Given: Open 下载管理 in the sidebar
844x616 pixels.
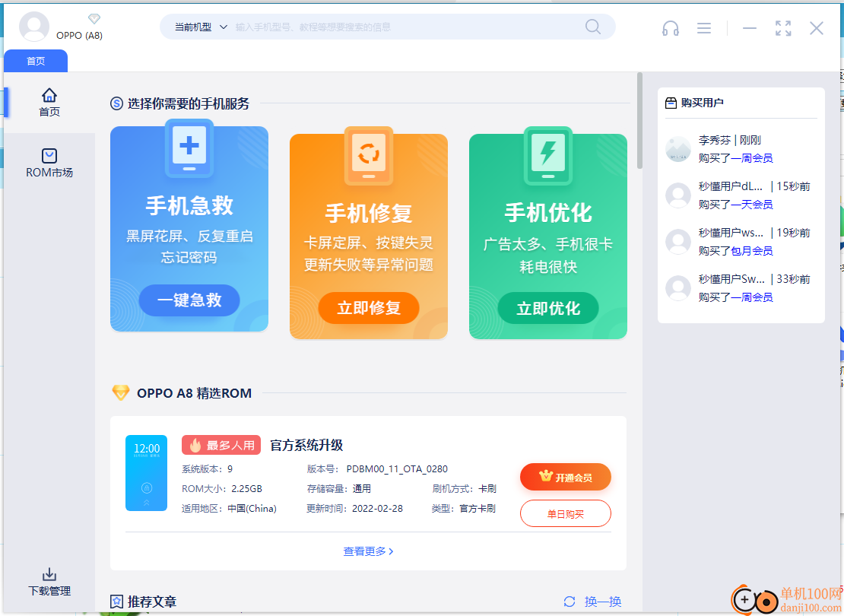Looking at the screenshot, I should pos(49,582).
